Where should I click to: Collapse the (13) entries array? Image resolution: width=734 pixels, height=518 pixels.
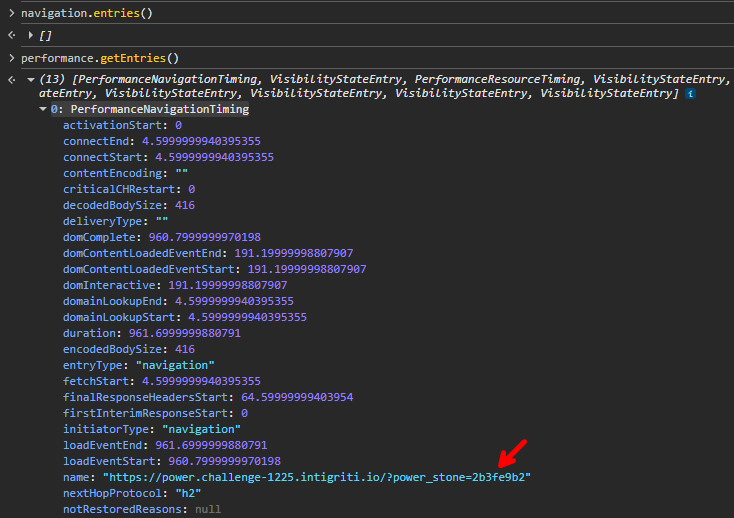click(x=31, y=80)
